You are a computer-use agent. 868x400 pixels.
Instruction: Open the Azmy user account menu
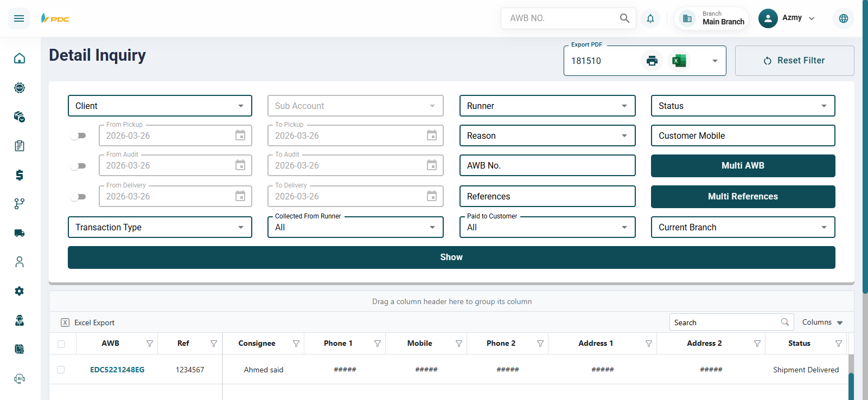[787, 18]
